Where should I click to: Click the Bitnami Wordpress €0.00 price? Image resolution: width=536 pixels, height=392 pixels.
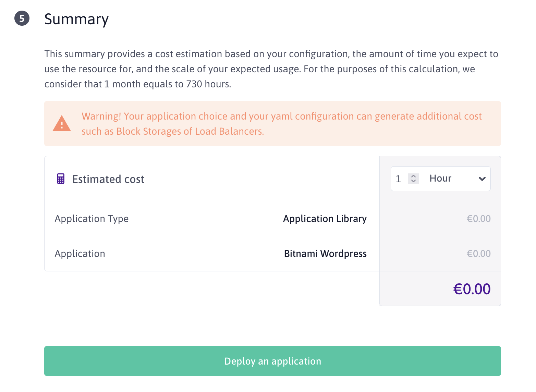coord(478,254)
